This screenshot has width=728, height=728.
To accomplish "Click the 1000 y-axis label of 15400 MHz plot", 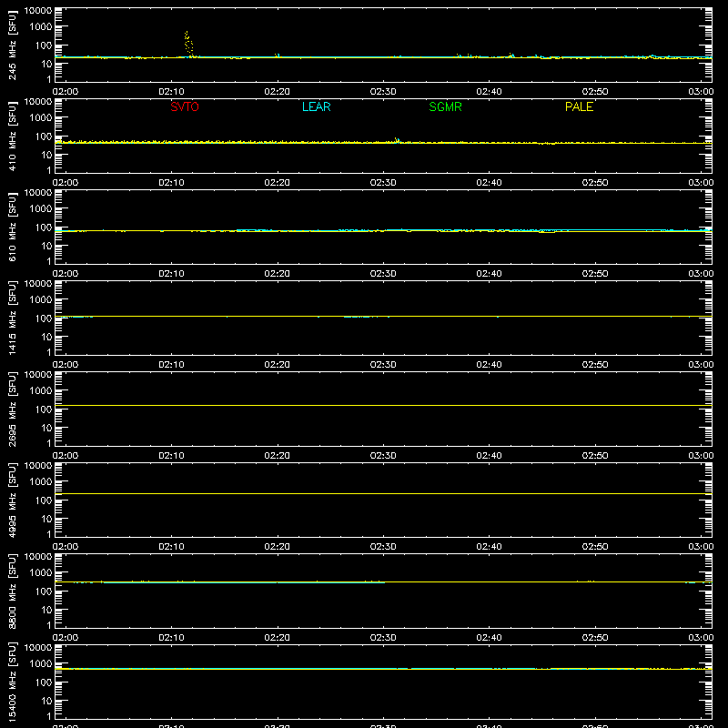I will tap(41, 664).
